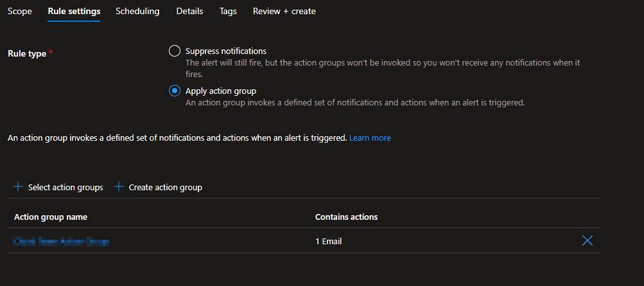Open the Scope tab

(x=20, y=11)
